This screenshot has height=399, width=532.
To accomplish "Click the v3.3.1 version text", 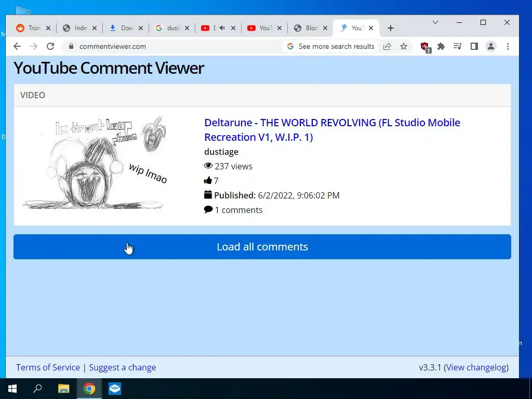I will coord(430,367).
